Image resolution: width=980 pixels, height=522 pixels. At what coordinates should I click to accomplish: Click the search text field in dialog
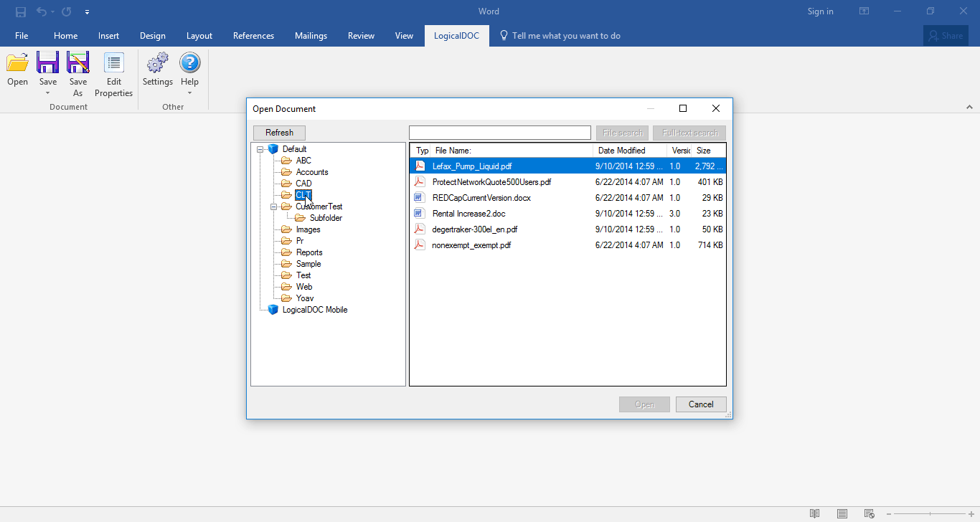[x=500, y=133]
